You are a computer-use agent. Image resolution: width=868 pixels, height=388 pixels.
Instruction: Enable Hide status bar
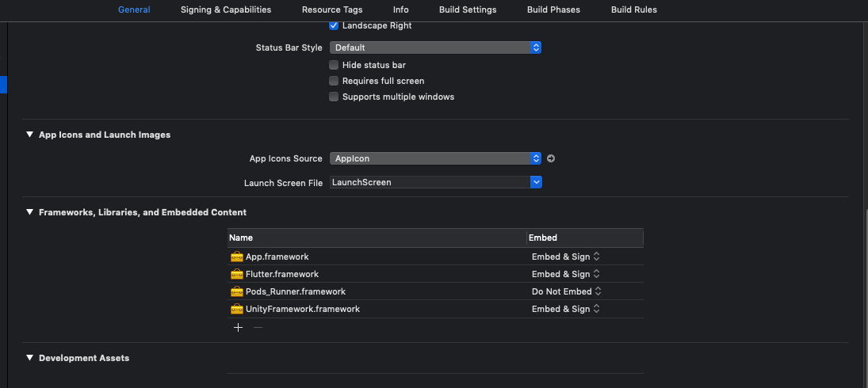click(x=334, y=65)
